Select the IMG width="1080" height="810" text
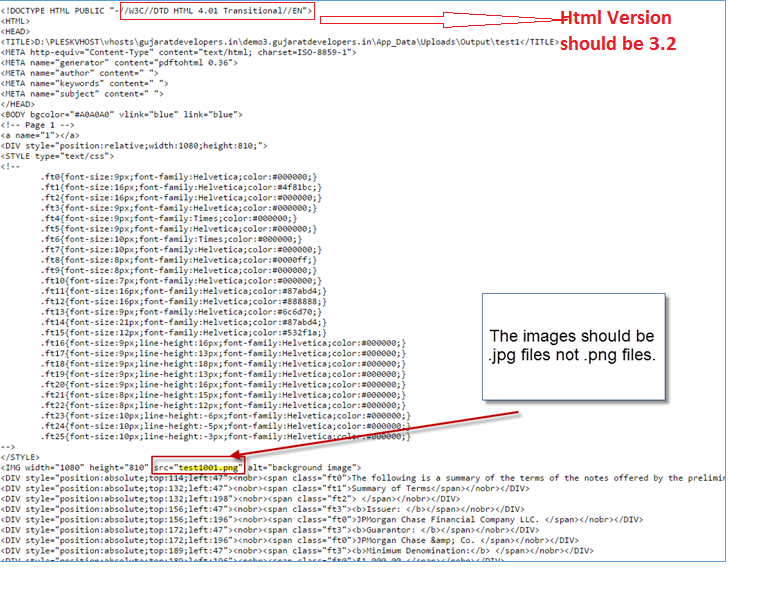The width and height of the screenshot is (764, 596). [x=75, y=468]
